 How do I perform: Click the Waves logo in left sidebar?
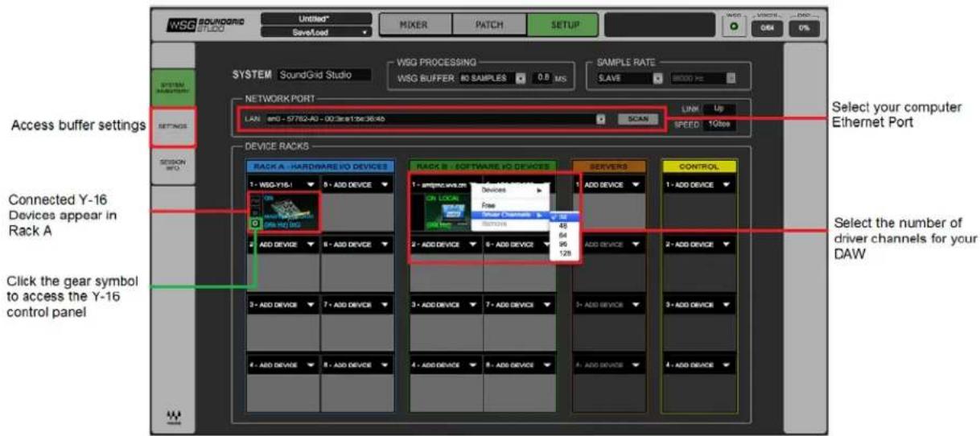pyautogui.click(x=172, y=419)
